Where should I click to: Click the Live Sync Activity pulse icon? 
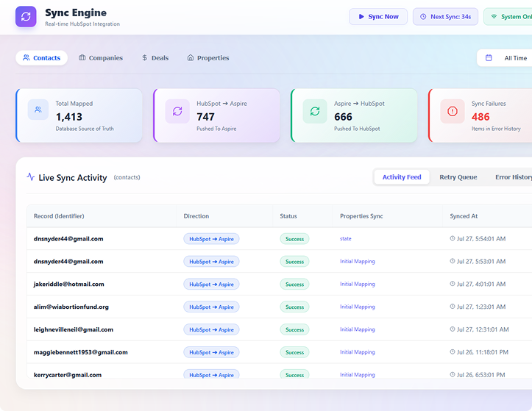[x=30, y=177]
